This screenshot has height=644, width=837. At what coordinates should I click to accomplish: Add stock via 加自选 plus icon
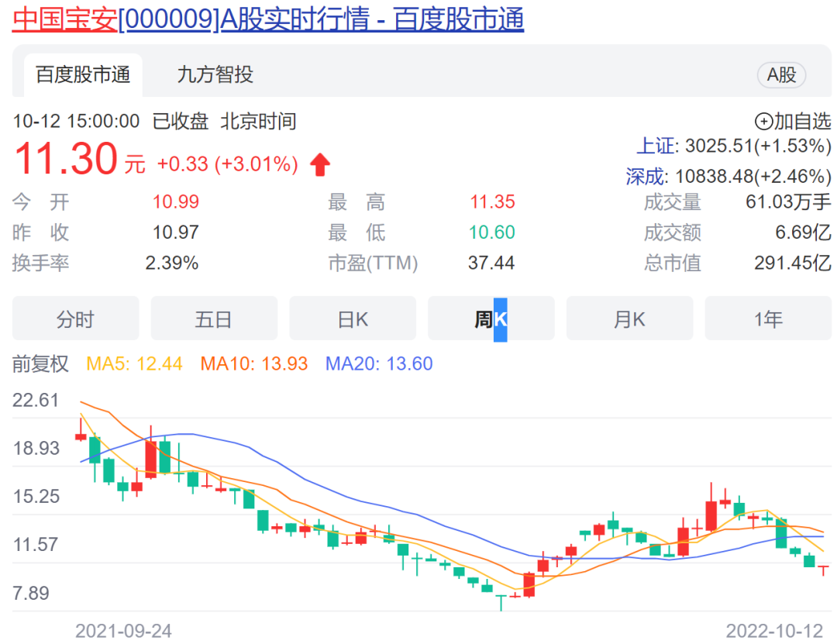point(764,122)
